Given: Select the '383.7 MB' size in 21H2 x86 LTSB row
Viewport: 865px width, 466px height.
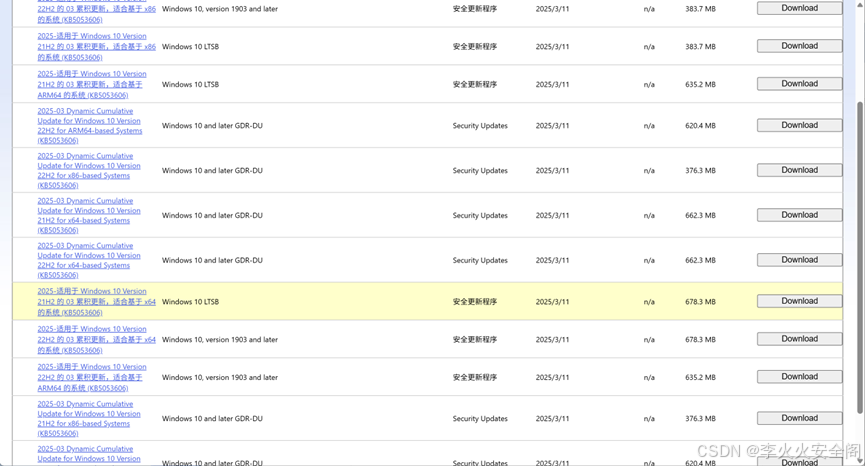Looking at the screenshot, I should pos(700,47).
